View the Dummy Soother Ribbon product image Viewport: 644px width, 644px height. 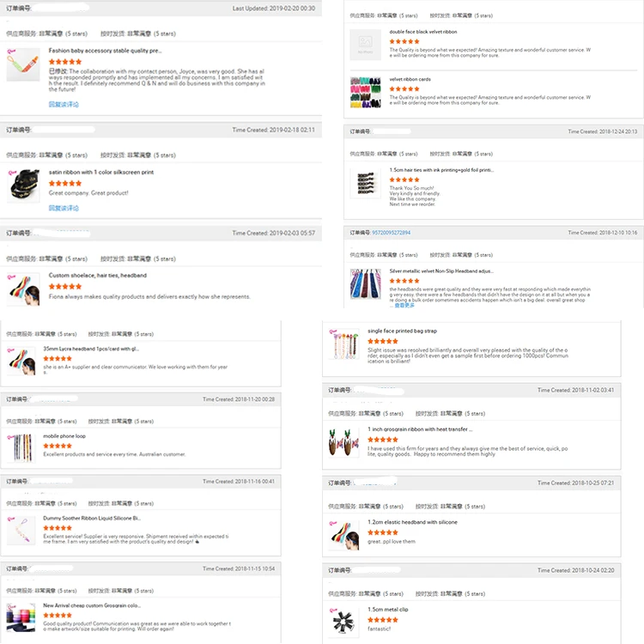(x=21, y=531)
